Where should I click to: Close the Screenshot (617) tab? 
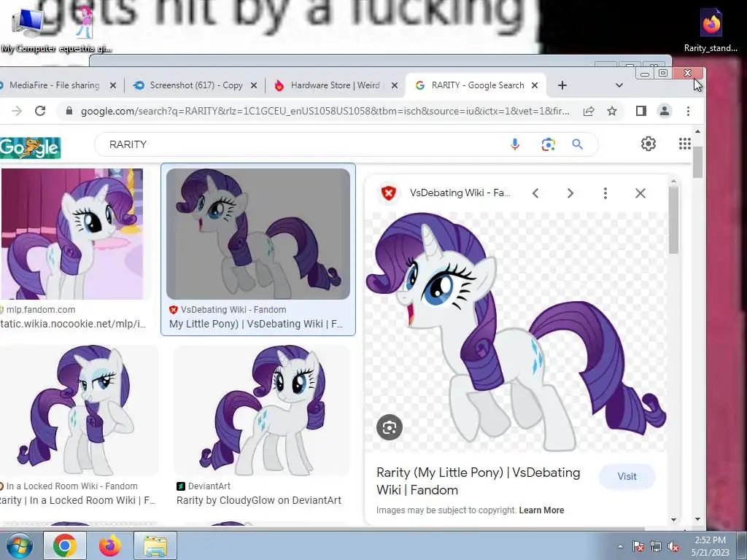pos(254,85)
